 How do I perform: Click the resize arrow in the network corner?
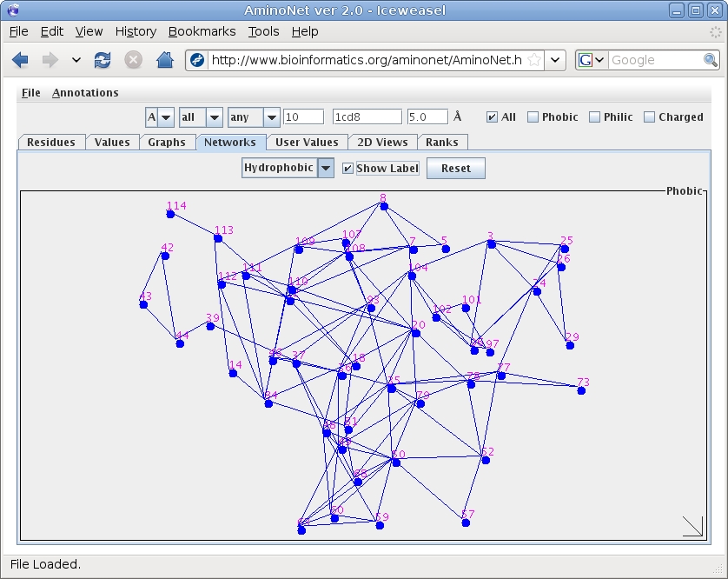pos(692,526)
